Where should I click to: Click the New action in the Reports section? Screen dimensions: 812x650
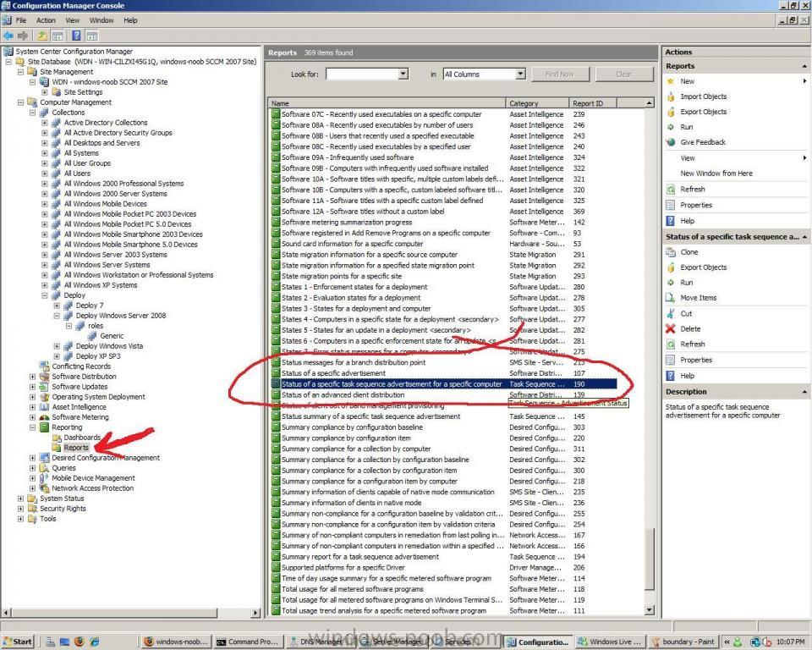[687, 81]
